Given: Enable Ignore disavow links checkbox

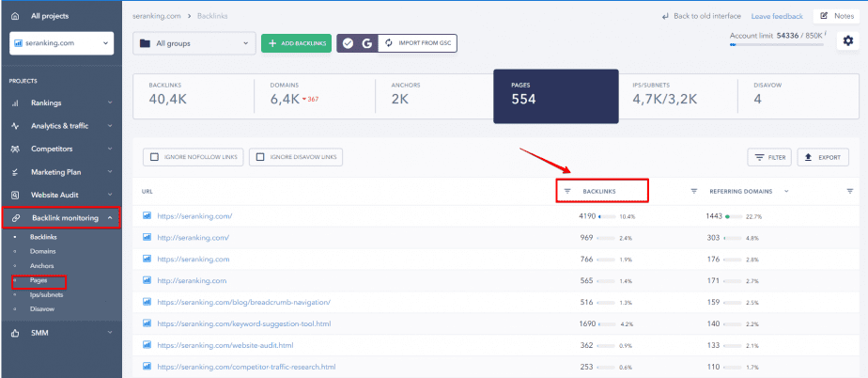Looking at the screenshot, I should (260, 157).
